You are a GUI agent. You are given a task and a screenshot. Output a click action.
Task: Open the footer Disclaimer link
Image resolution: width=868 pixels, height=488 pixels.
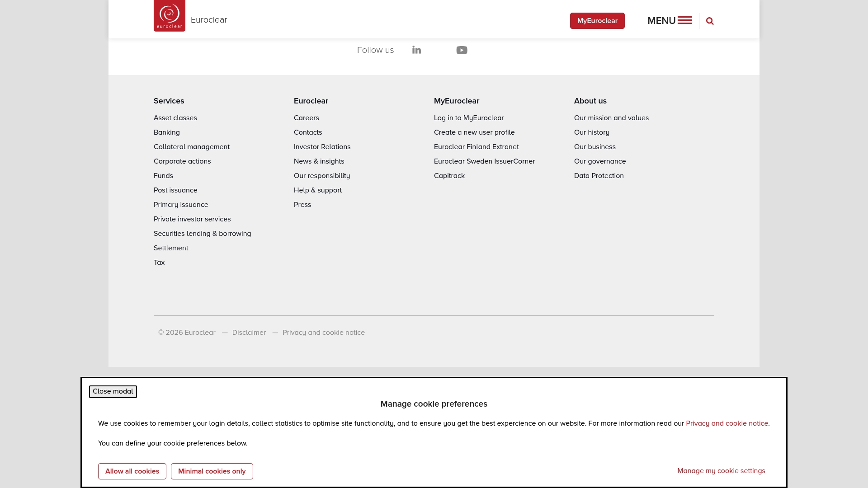tap(249, 333)
